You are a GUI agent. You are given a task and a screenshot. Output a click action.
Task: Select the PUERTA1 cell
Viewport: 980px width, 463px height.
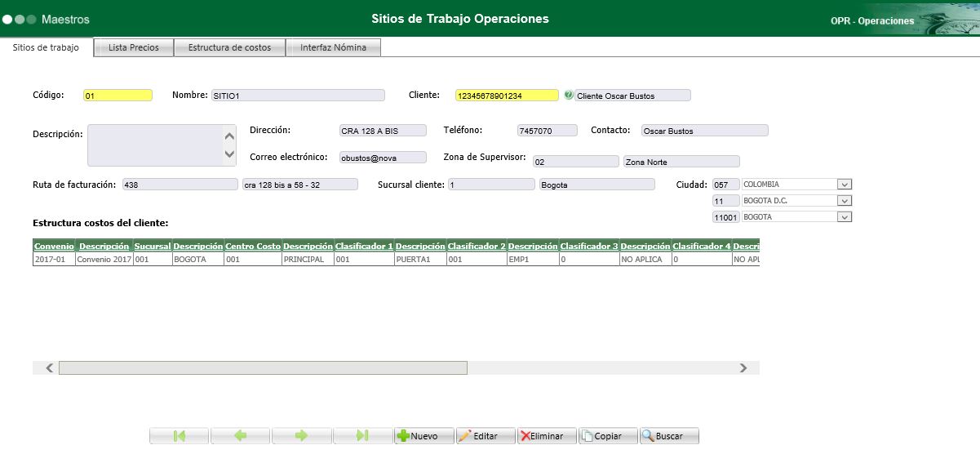point(420,259)
